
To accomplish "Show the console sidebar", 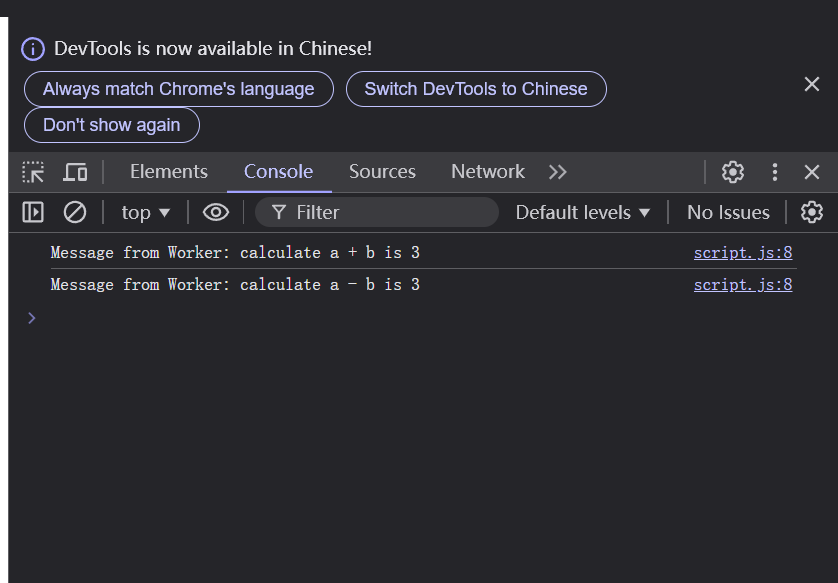I will [x=33, y=212].
